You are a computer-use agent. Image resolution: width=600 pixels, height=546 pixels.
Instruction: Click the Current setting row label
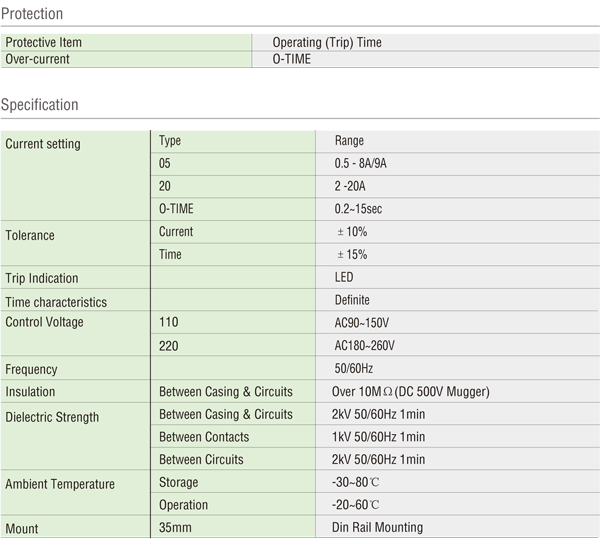click(x=43, y=144)
